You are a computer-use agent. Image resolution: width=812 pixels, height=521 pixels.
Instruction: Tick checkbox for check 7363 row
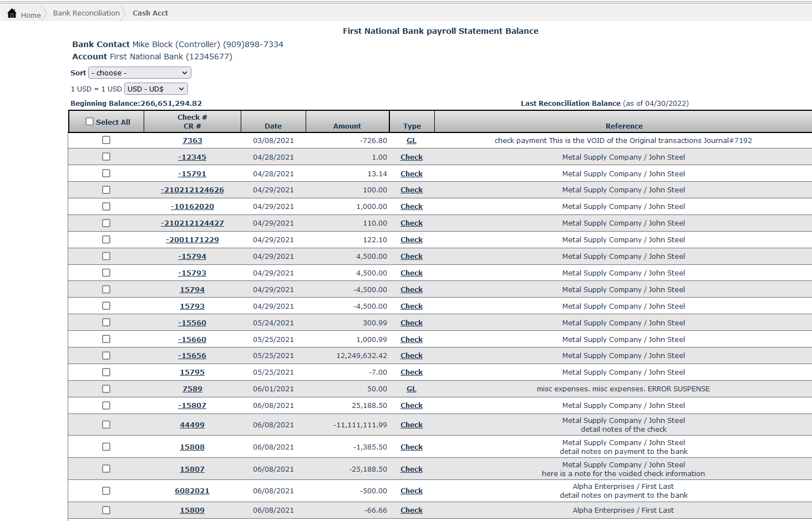tap(106, 140)
